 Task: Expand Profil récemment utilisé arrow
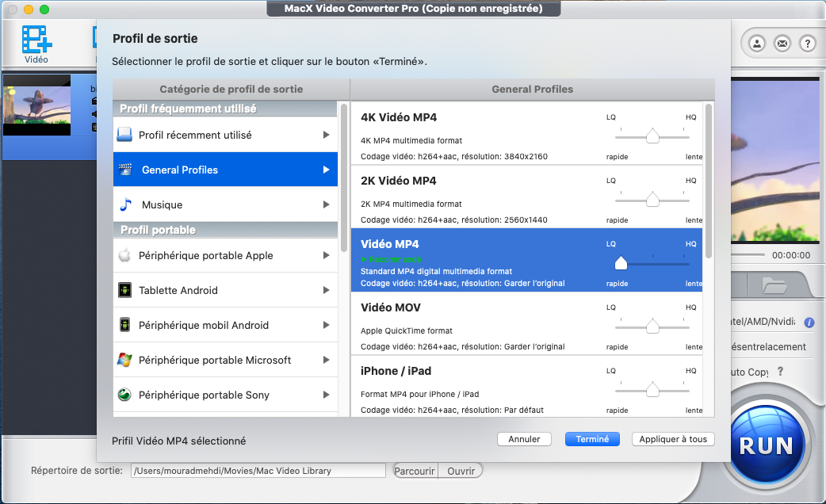click(326, 135)
